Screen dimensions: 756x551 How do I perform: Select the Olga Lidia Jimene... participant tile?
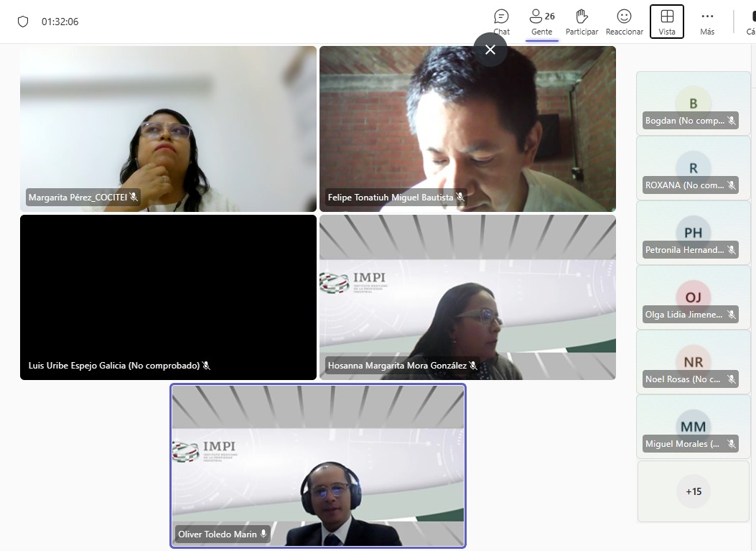point(694,297)
